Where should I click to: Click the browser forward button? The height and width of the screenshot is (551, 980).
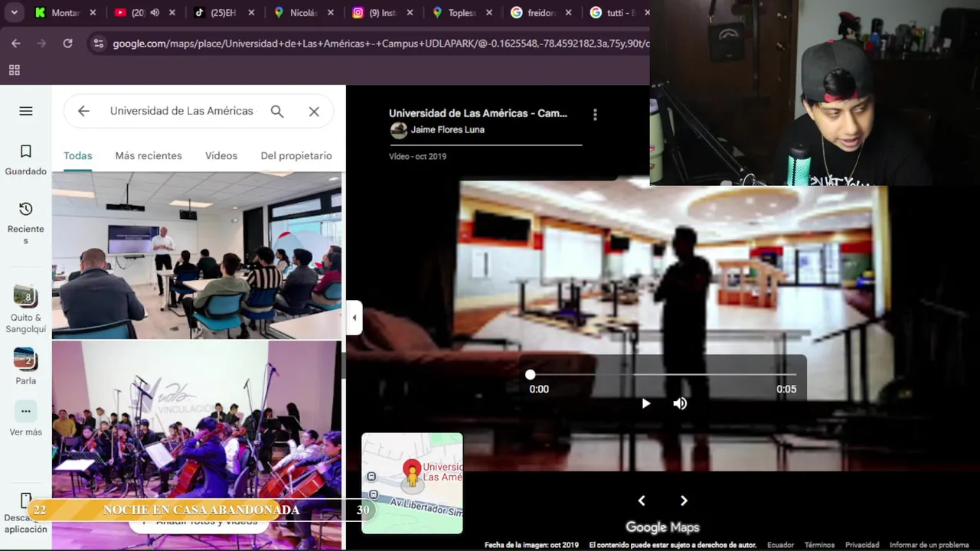point(41,44)
